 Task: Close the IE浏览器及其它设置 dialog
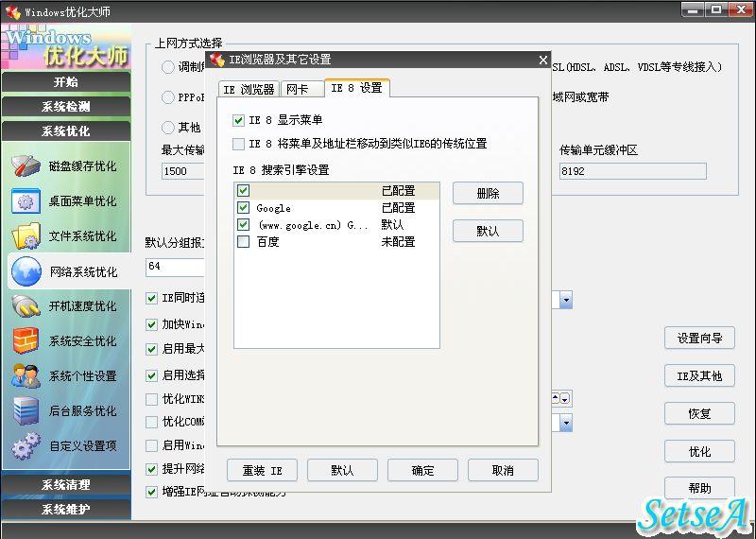542,60
